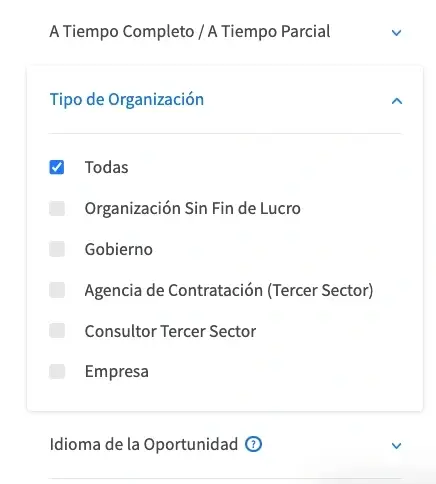Uncheck the Todas checkbox
Screen dimensions: 436x484
(x=57, y=167)
